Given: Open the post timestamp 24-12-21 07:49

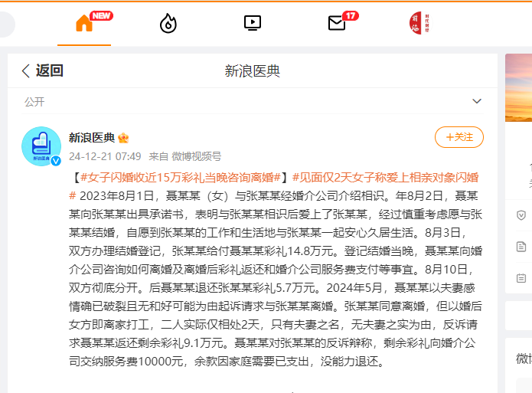Looking at the screenshot, I should click(105, 156).
